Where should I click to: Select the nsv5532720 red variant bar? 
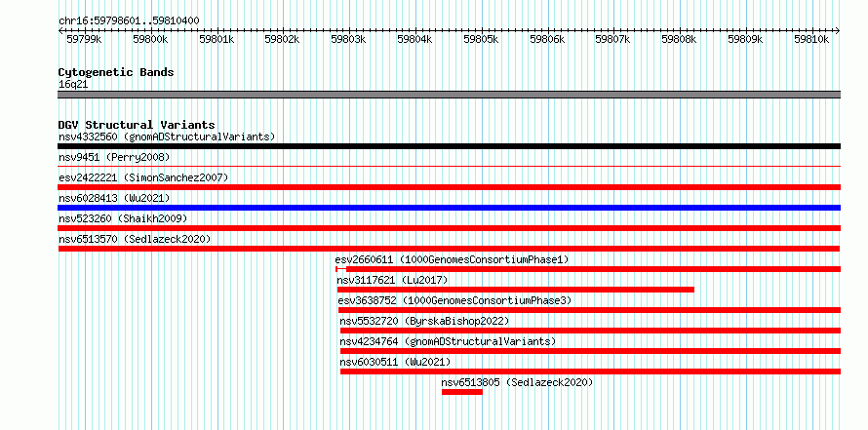[590, 331]
